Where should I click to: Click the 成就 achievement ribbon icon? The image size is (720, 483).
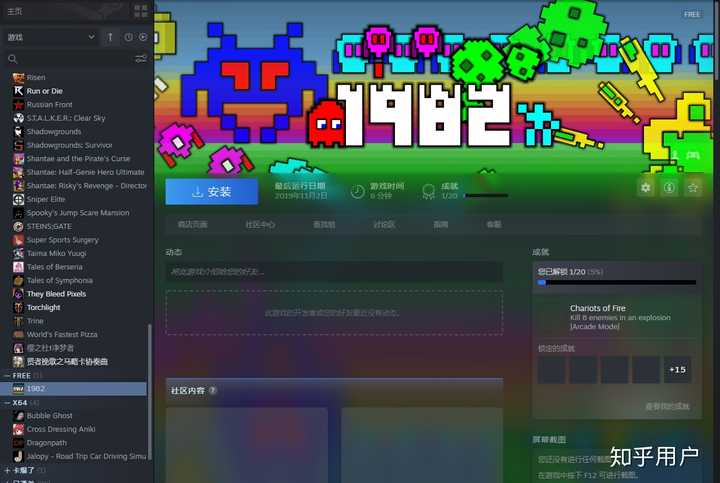point(428,191)
